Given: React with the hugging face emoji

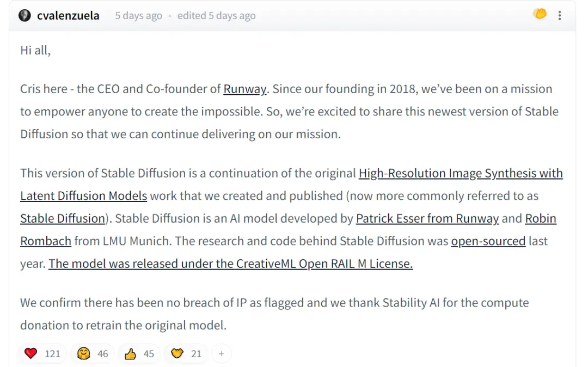Looking at the screenshot, I should 84,353.
